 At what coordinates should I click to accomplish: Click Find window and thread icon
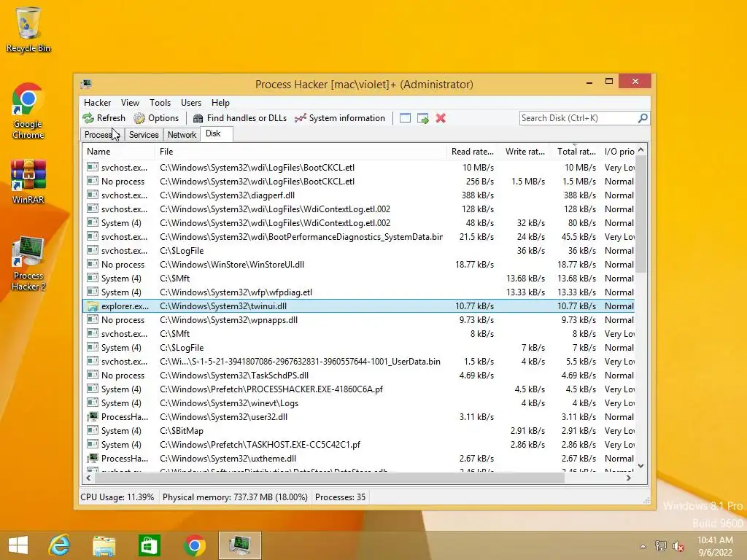click(422, 118)
